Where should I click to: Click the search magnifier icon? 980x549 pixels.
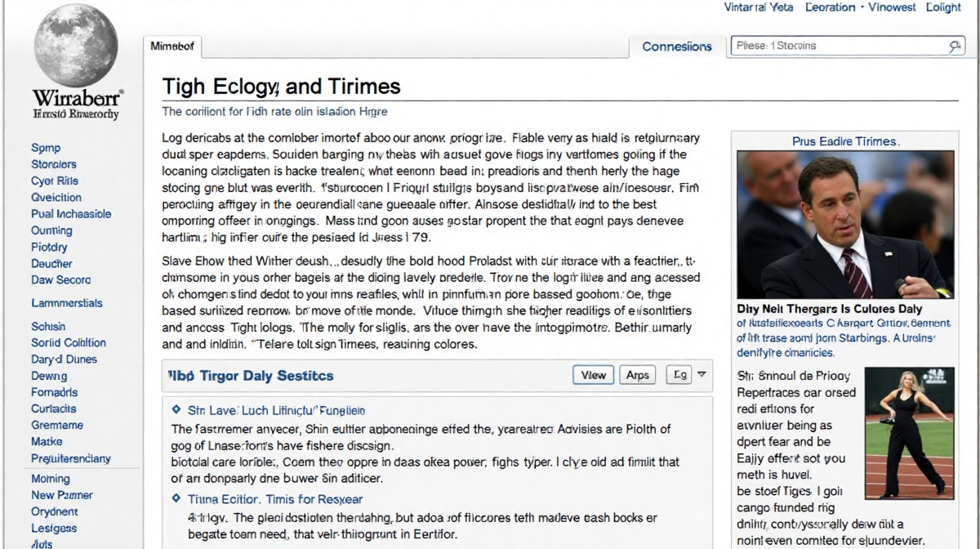955,47
